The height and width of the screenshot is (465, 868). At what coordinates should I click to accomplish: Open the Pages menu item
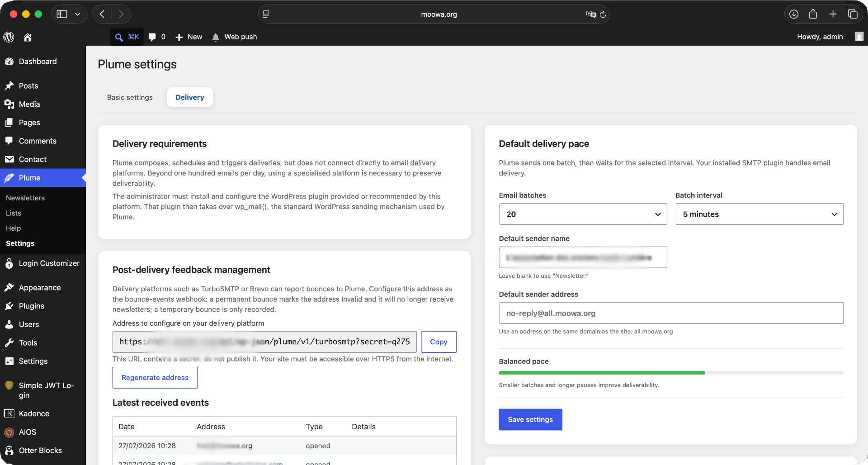click(x=43, y=123)
